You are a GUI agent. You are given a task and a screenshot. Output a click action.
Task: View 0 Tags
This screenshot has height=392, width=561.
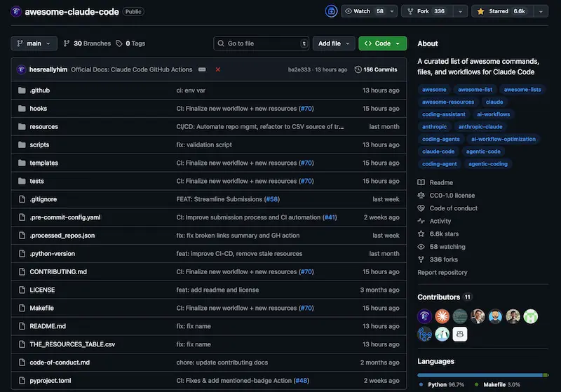tap(130, 43)
